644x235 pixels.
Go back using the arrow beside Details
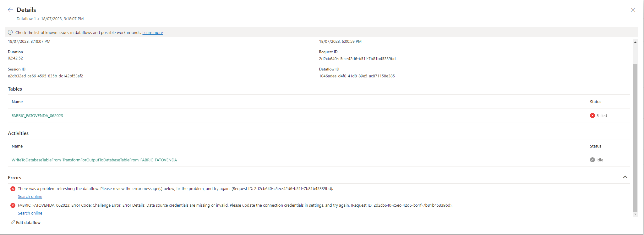(x=10, y=10)
